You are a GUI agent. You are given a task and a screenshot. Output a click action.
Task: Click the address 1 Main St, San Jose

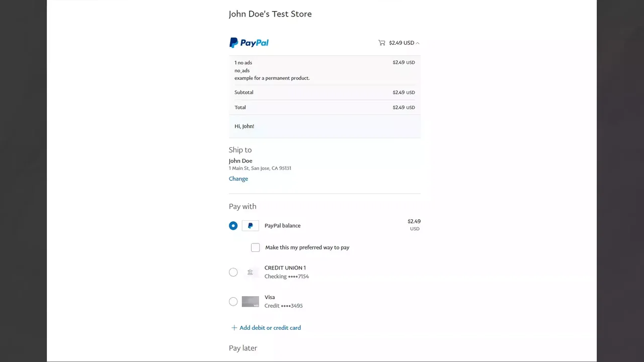[x=260, y=168]
